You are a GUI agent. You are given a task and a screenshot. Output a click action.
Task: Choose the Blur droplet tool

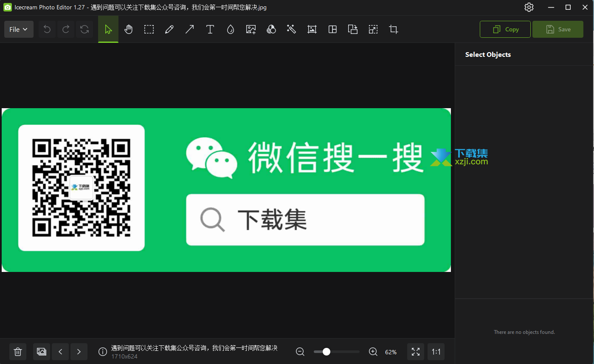[231, 29]
